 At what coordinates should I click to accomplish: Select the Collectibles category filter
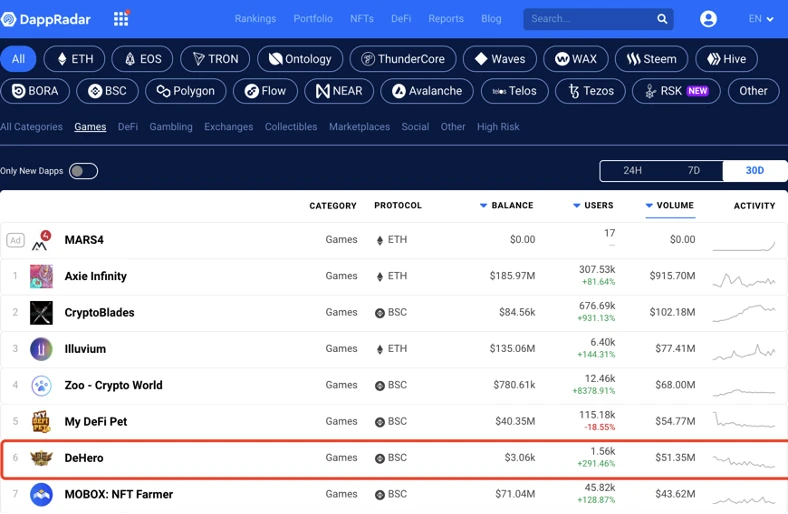(x=291, y=127)
